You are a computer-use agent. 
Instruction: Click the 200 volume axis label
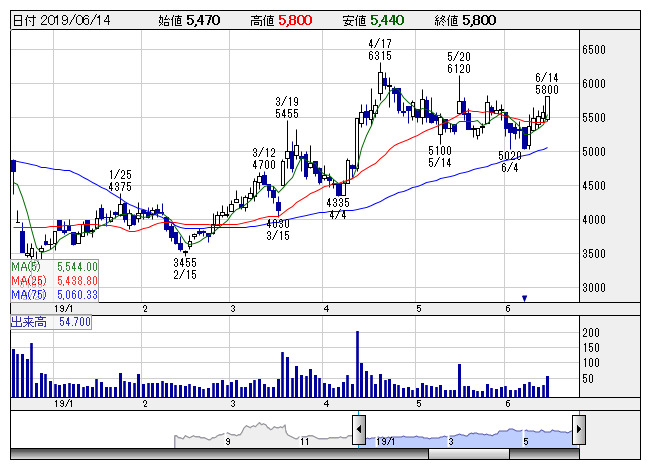tap(591, 333)
